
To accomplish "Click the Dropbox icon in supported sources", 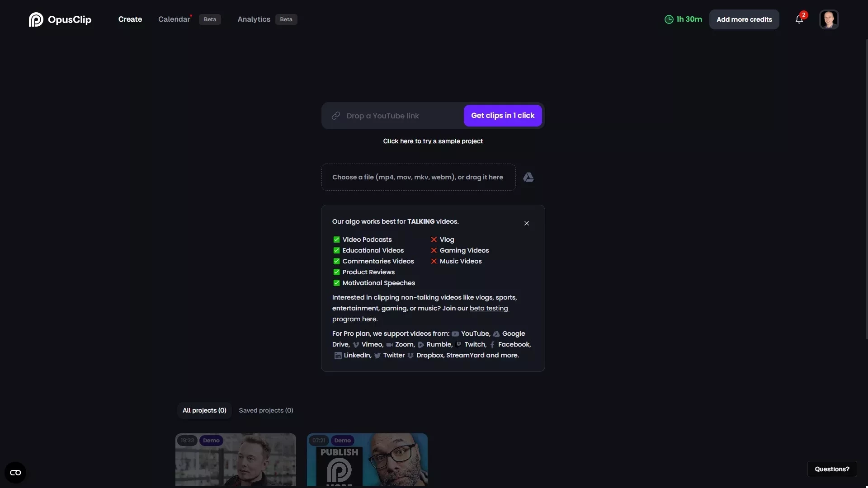I will tap(410, 356).
